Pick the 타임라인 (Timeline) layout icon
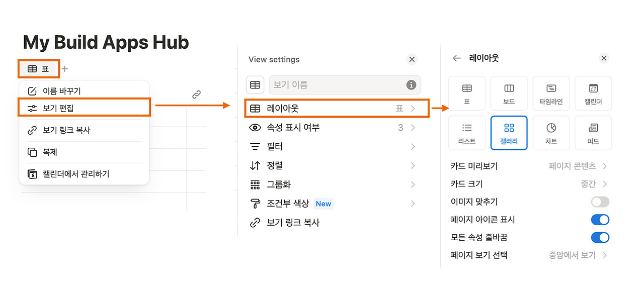The height and width of the screenshot is (288, 644). pyautogui.click(x=551, y=93)
